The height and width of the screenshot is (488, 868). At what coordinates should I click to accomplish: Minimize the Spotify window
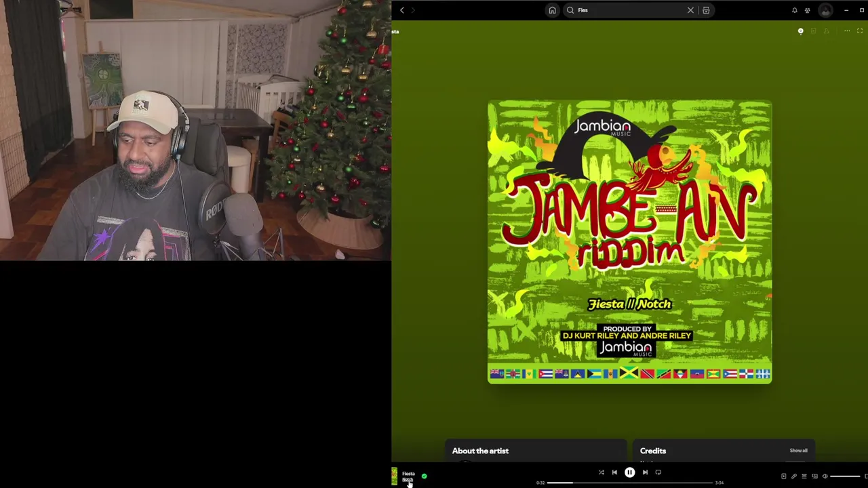tap(846, 10)
